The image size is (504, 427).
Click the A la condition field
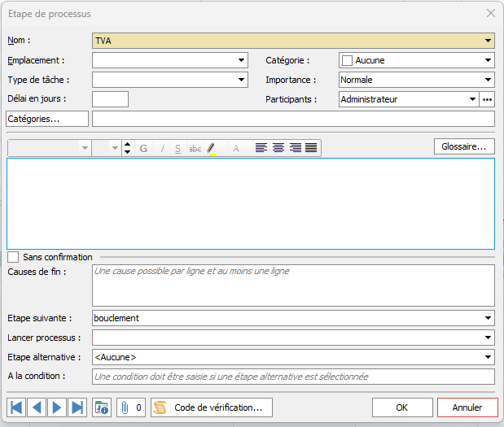[x=293, y=377]
